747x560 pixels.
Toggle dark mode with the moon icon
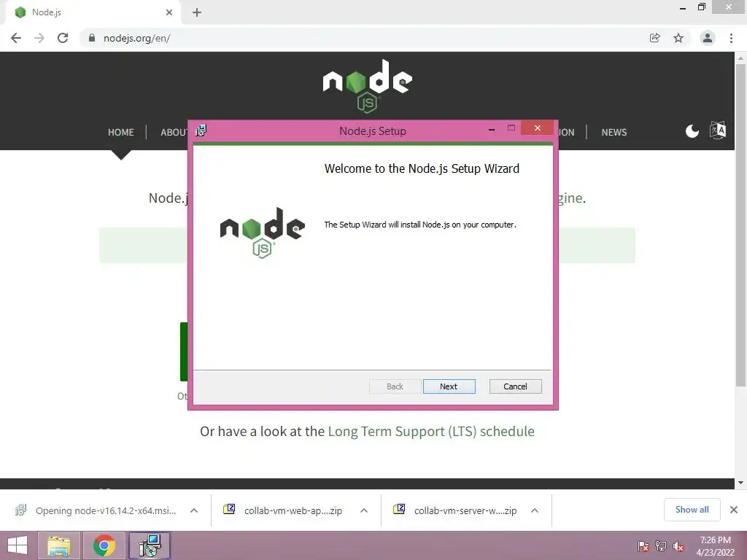click(x=692, y=131)
